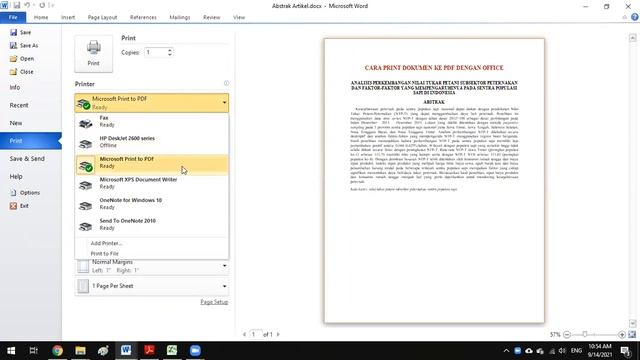Screen dimensions: 640x360
Task: Open the Insert ribbon tab
Action: click(68, 17)
